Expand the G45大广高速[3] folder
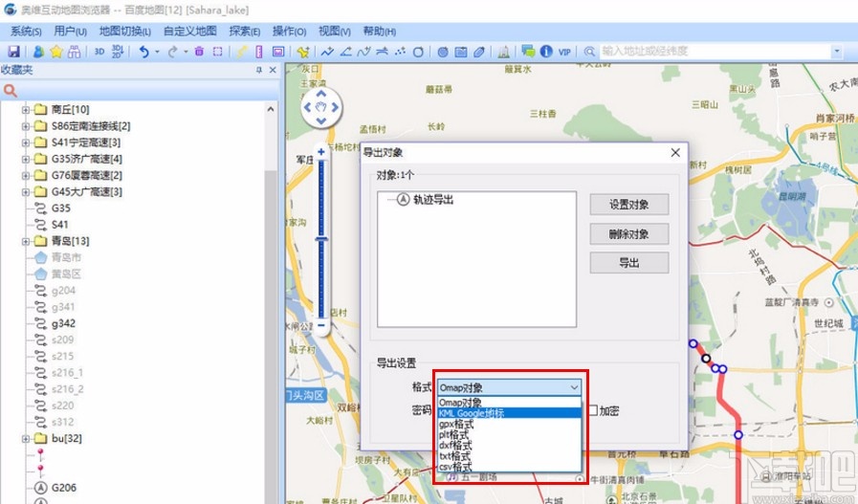Screen dimensions: 858x504 pyautogui.click(x=26, y=191)
